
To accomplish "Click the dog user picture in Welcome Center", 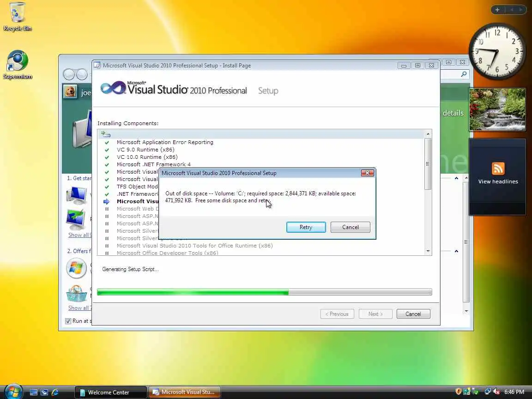I will pyautogui.click(x=70, y=91).
